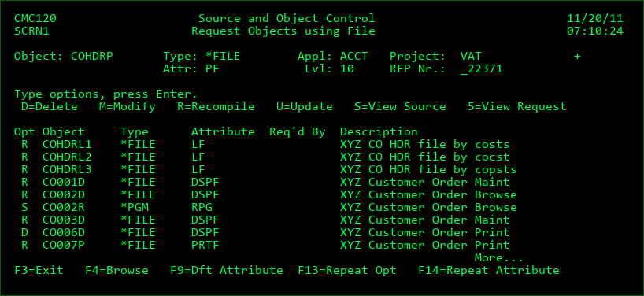This screenshot has height=296, width=644.
Task: Click the Appl value ACCT
Action: 354,56
